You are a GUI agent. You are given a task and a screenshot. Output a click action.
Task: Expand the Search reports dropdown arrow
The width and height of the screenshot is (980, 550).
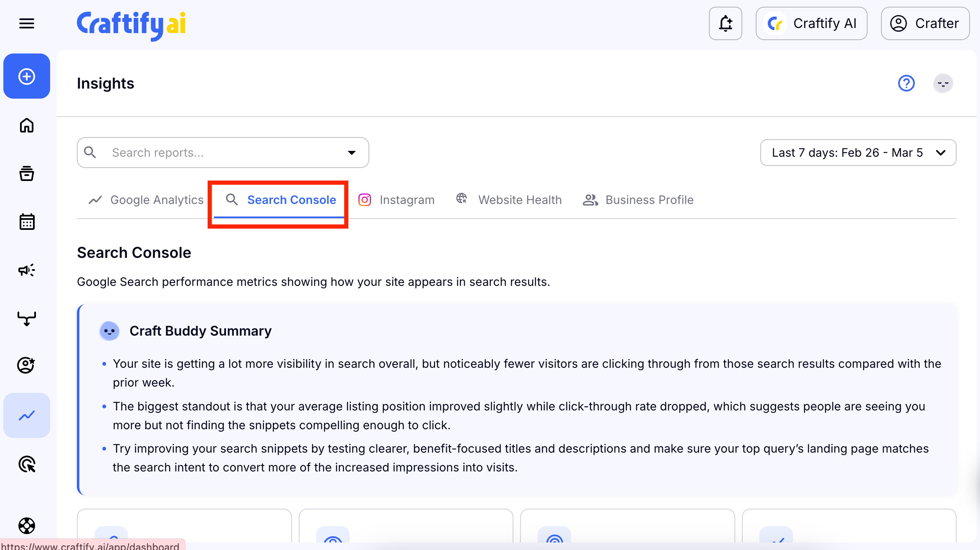(352, 153)
